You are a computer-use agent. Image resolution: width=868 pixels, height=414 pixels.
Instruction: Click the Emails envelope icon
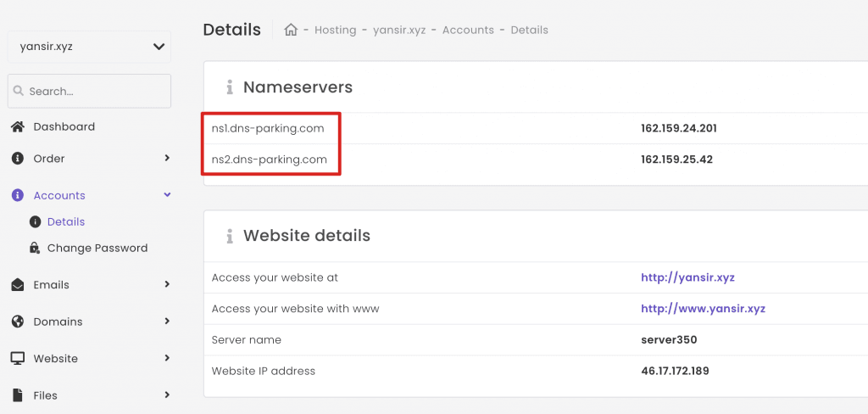tap(18, 285)
